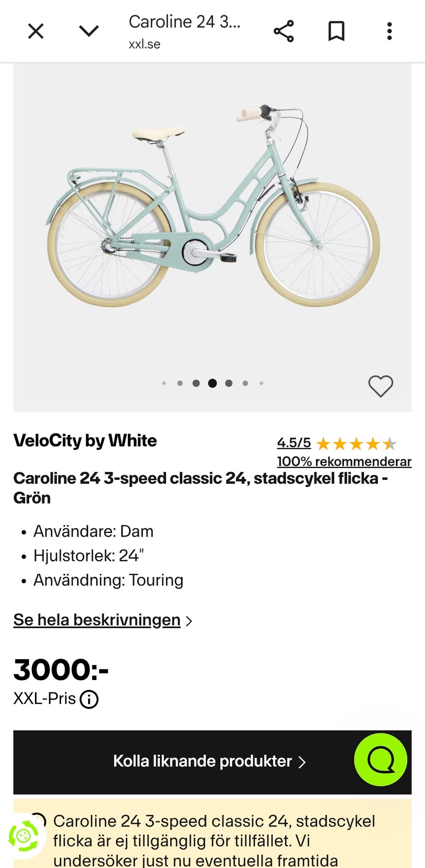The height and width of the screenshot is (868, 425).
Task: Close the browser tab with X
Action: point(36,31)
